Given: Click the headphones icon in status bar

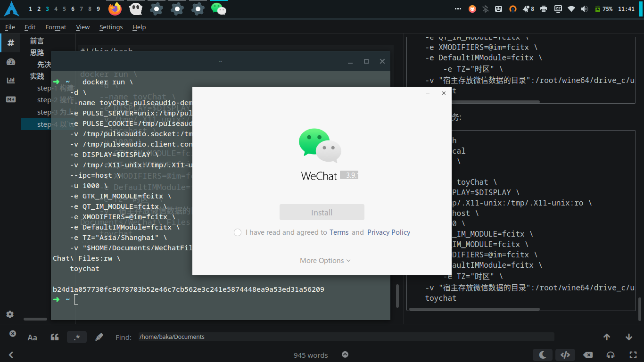Looking at the screenshot, I should pyautogui.click(x=611, y=355).
